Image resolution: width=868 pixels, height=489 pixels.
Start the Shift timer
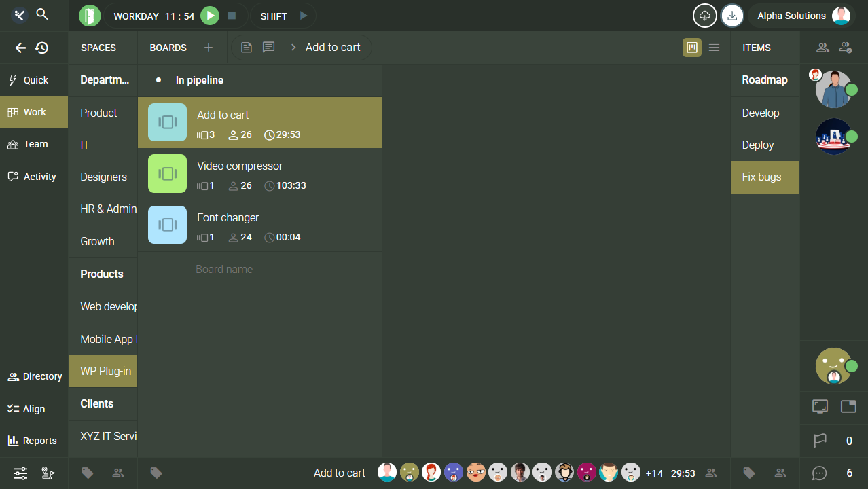click(304, 16)
